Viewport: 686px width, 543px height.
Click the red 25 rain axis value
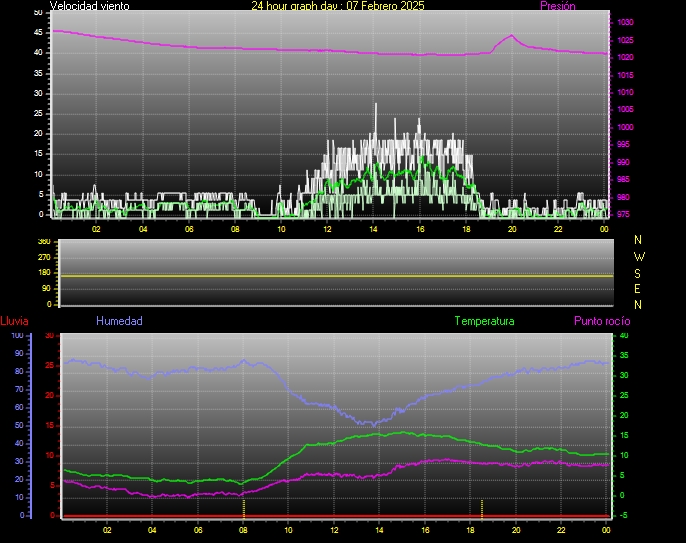(x=49, y=365)
